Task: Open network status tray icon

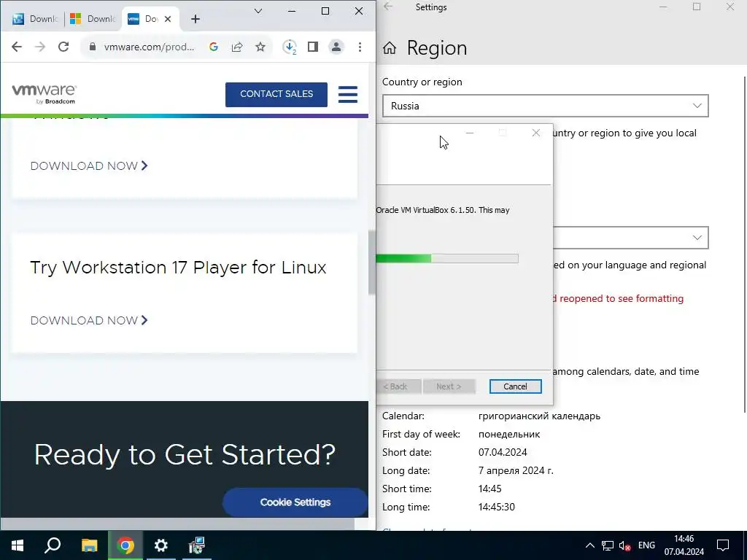Action: [x=608, y=545]
